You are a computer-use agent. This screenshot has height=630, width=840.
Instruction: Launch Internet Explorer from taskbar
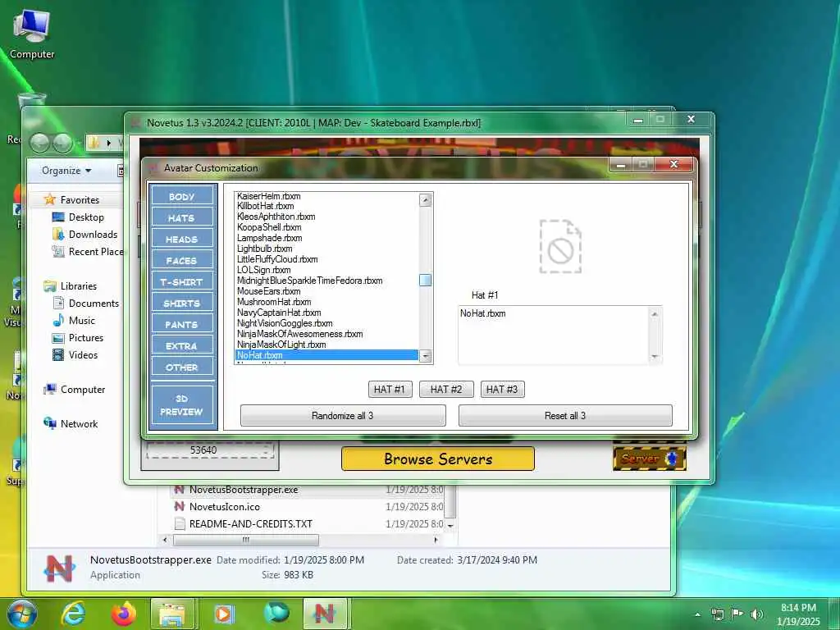(73, 614)
